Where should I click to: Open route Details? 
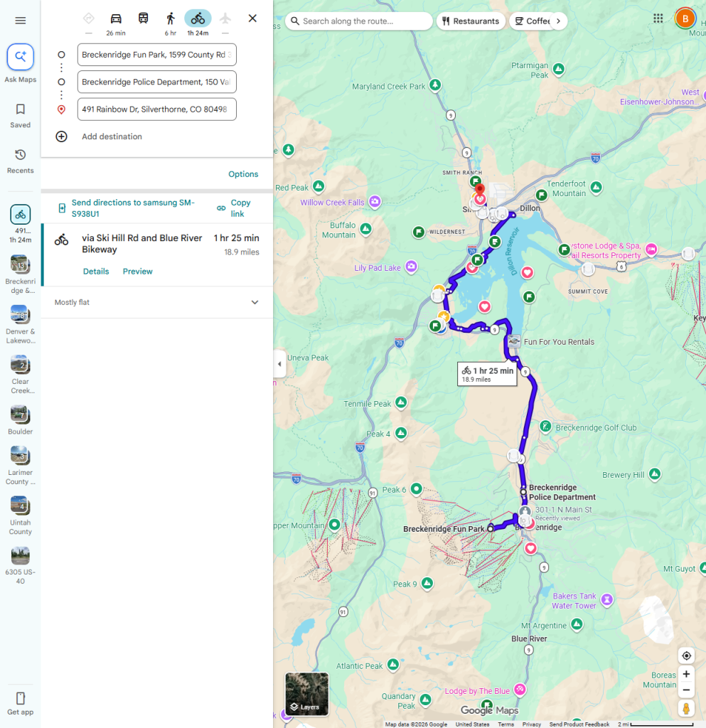click(96, 272)
